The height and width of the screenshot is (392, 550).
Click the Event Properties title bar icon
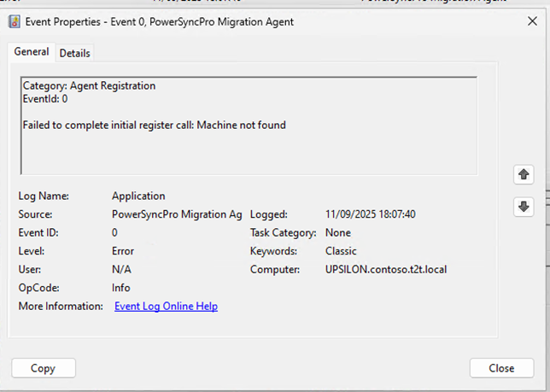click(14, 21)
